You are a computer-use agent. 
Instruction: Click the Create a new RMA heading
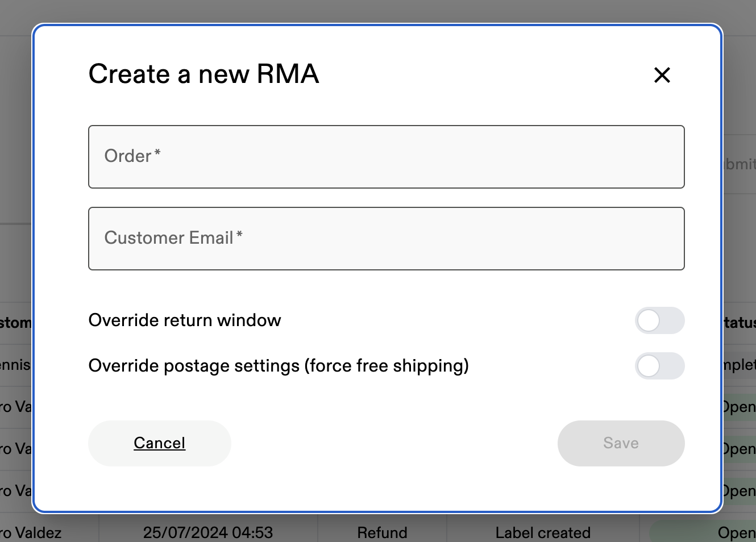click(203, 74)
